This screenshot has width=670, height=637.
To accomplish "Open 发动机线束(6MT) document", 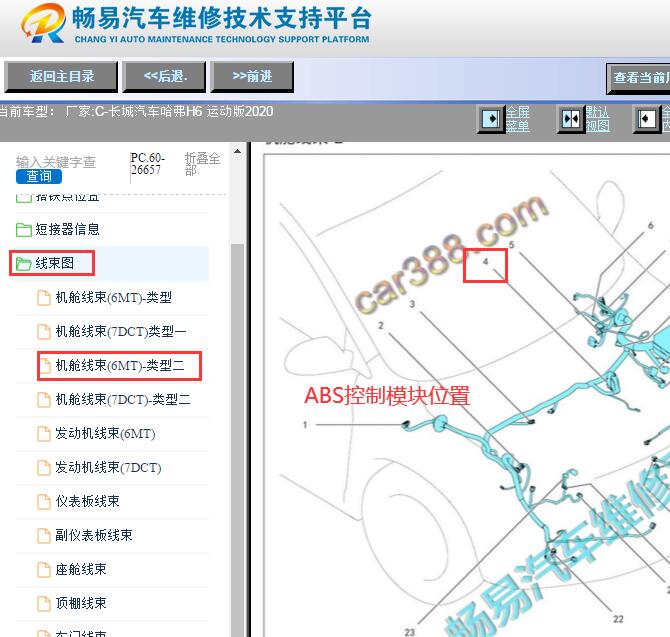I will 105,433.
